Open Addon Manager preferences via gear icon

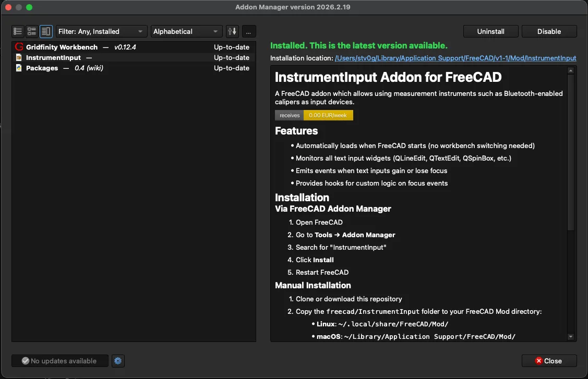point(118,361)
